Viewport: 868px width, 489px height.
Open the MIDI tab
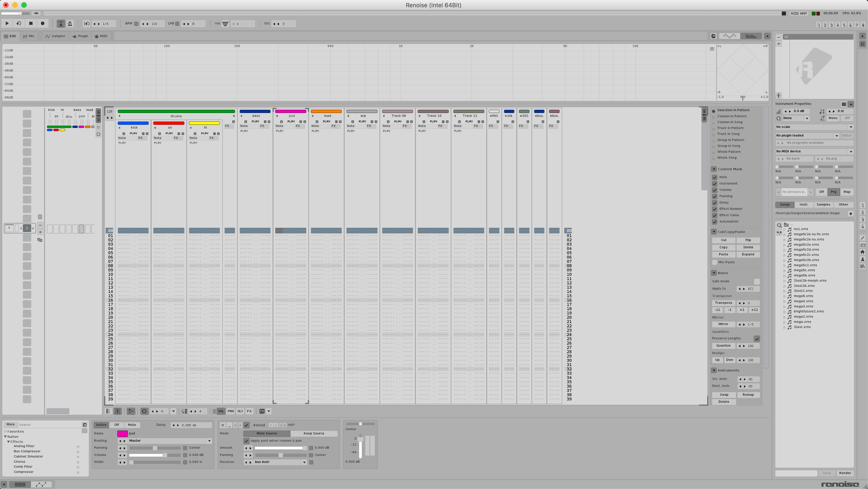101,36
